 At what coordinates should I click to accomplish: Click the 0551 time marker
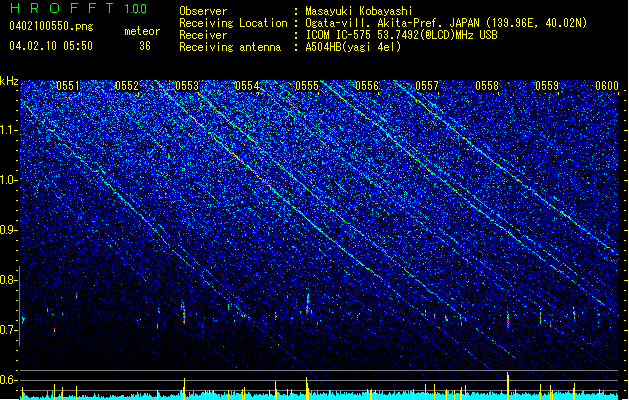[x=68, y=86]
